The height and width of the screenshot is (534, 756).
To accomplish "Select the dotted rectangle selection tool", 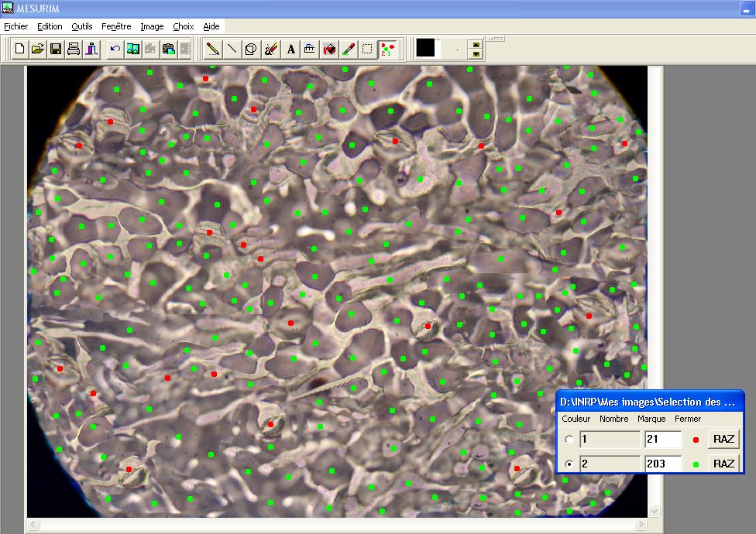I will tap(367, 49).
